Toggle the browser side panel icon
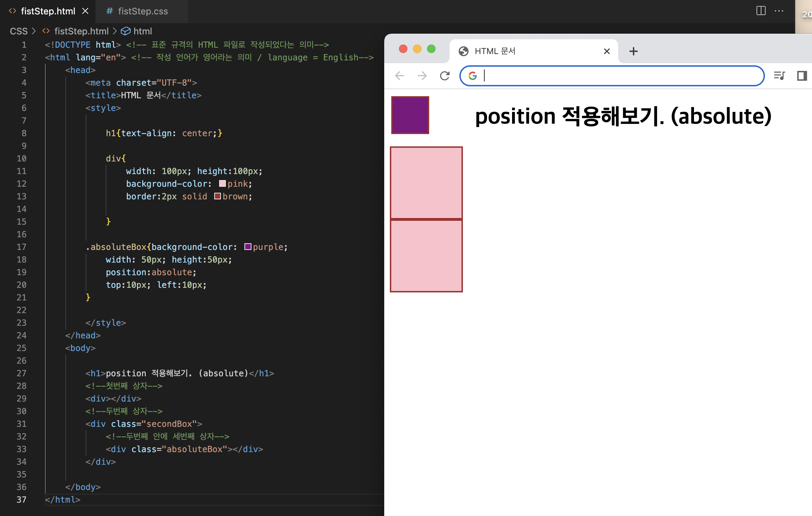812x516 pixels. click(x=802, y=76)
